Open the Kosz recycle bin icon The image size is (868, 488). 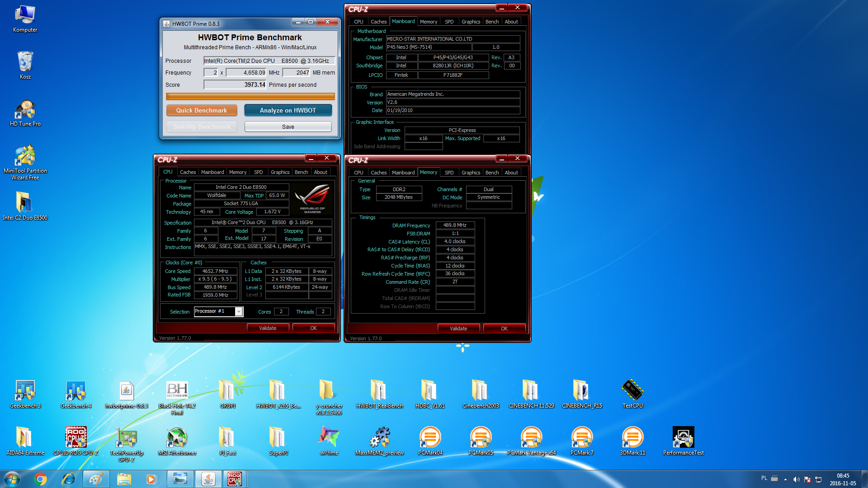pos(25,66)
